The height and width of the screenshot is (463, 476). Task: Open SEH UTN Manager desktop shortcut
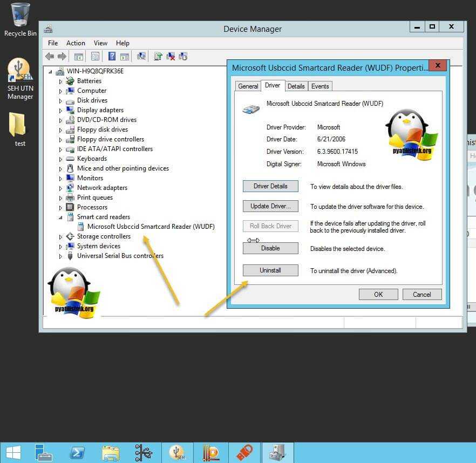click(x=20, y=79)
